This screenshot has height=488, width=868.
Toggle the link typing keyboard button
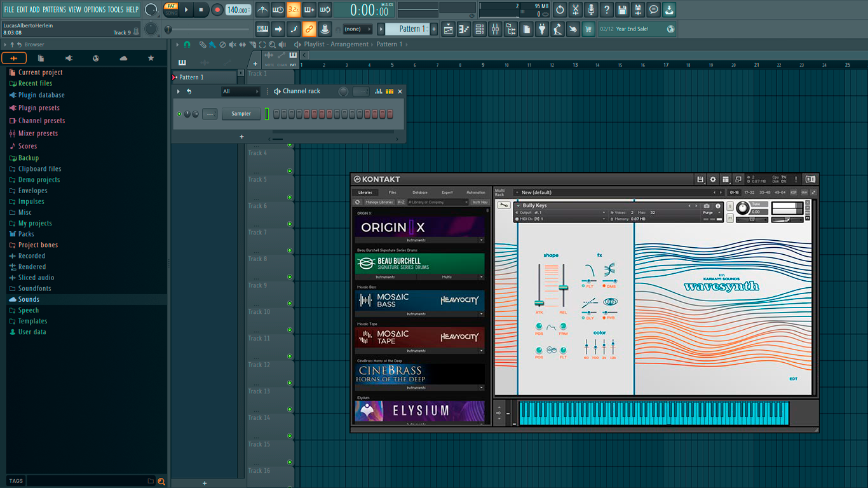309,29
